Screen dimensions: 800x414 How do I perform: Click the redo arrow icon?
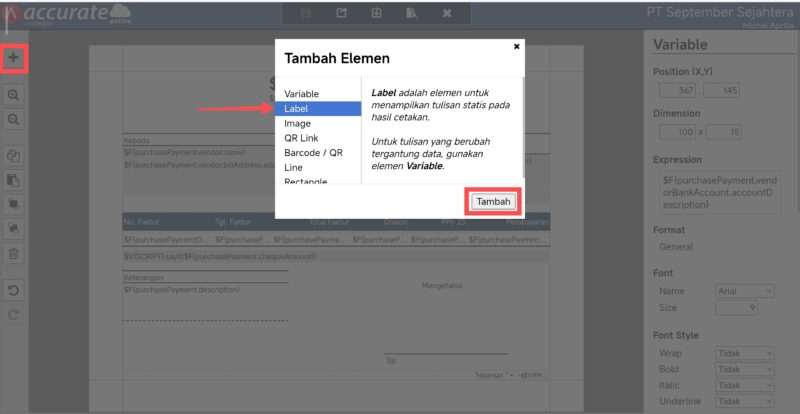[13, 314]
